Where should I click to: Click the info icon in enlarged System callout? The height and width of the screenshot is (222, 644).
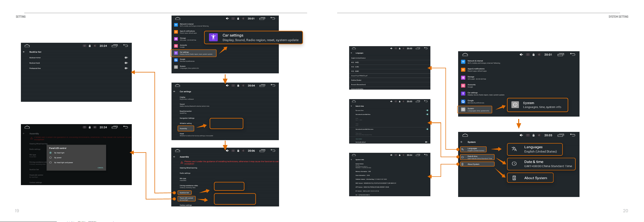[x=515, y=105]
